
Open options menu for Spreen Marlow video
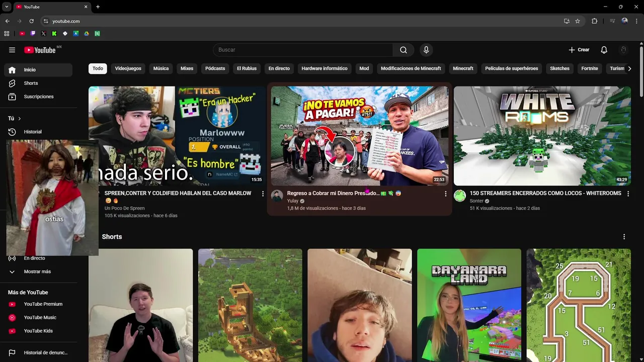tap(263, 194)
